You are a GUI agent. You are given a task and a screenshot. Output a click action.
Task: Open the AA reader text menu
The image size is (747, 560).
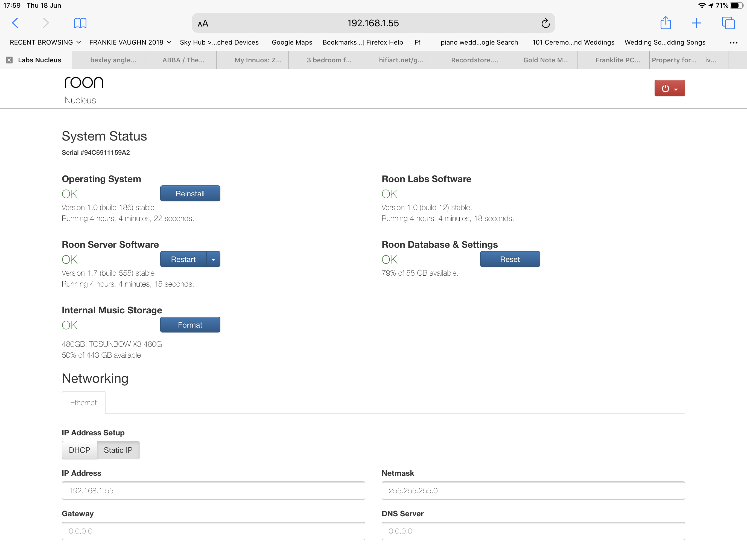coord(203,23)
